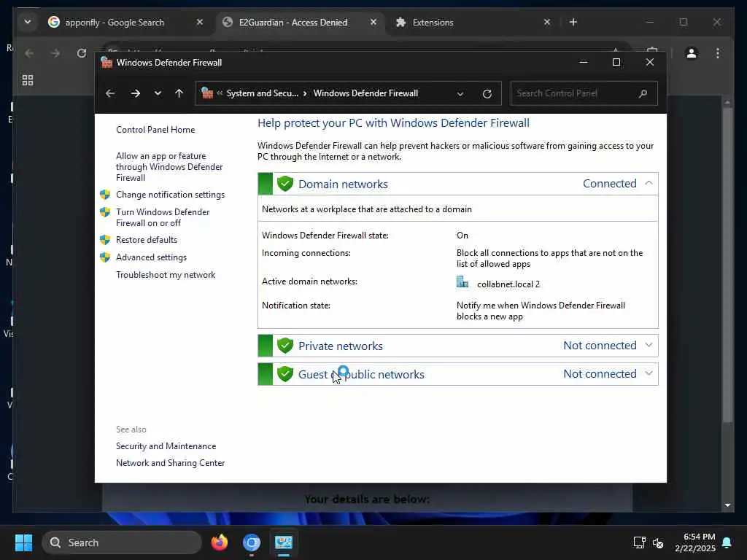Open Firefox from the taskbar
Viewport: 747px width, 560px height.
tap(220, 542)
